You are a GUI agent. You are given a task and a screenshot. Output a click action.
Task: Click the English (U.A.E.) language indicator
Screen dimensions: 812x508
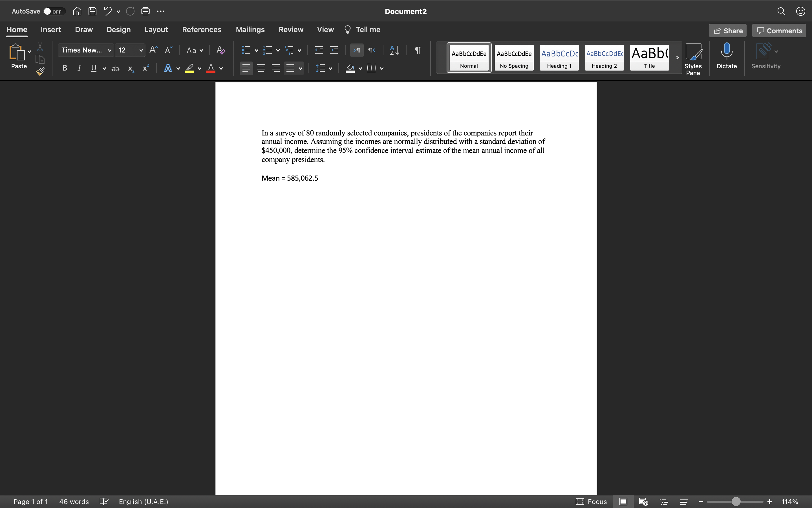(143, 501)
